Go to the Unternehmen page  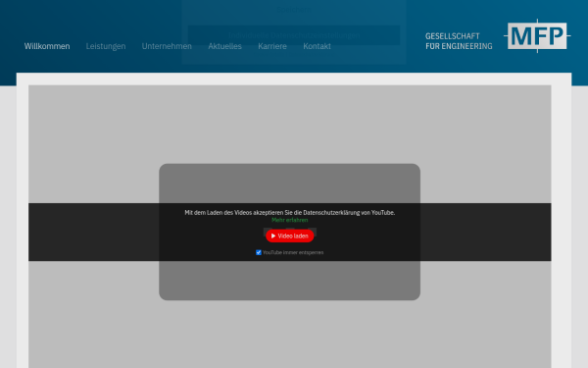(x=167, y=46)
